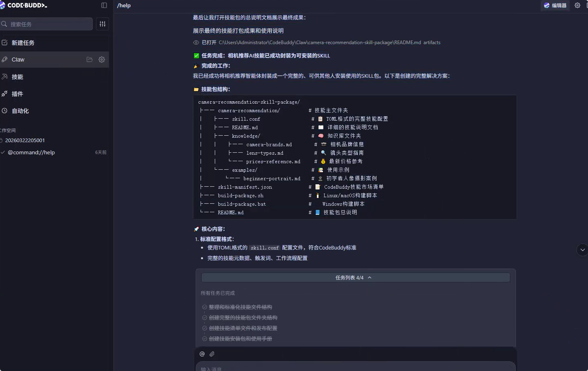This screenshot has width=588, height=371.
Task: Click the /help title at top
Action: [124, 5]
